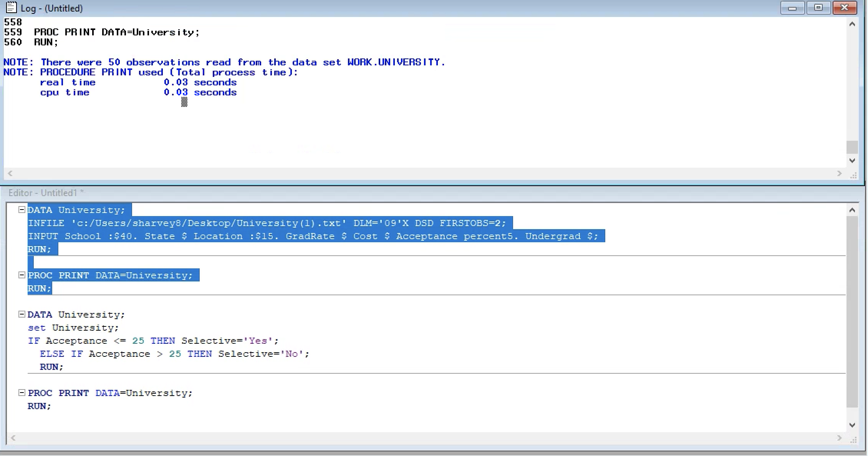Collapse the second DATA University step

pos(22,314)
